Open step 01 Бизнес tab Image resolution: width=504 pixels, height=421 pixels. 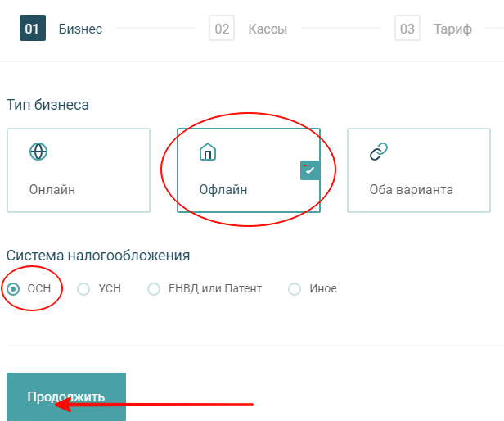[x=61, y=28]
